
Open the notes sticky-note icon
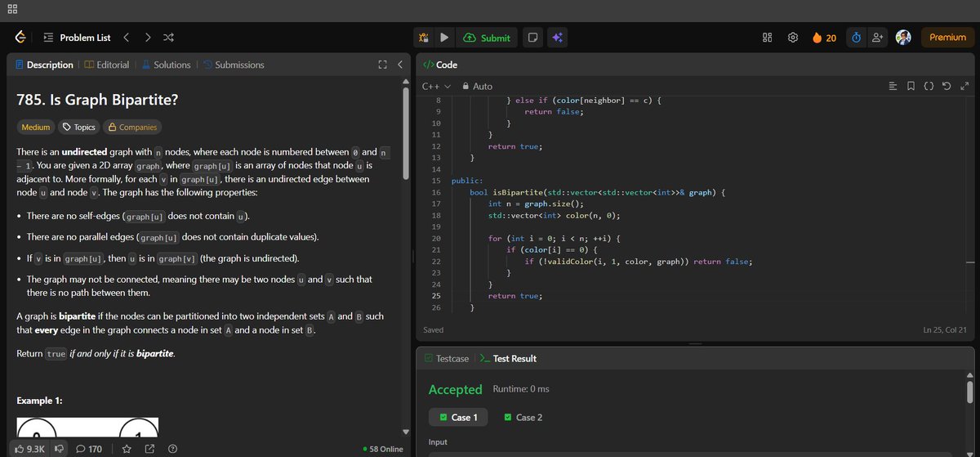coord(532,38)
